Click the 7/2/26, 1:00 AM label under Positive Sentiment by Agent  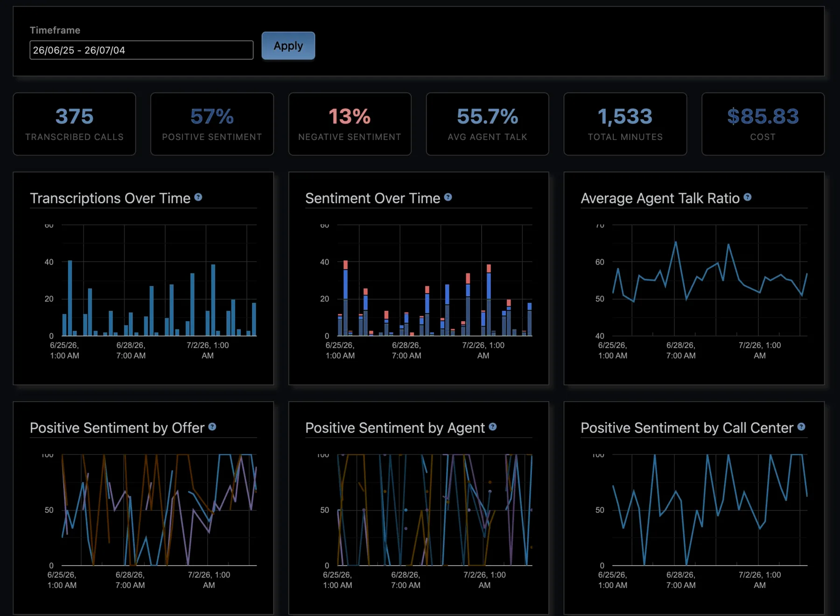click(x=484, y=580)
